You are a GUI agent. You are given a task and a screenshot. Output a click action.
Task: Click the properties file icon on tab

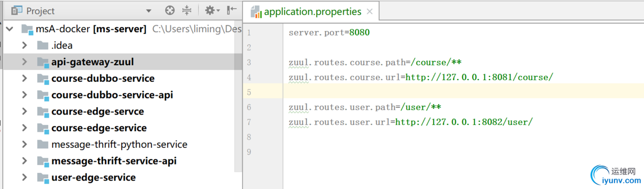click(x=256, y=12)
